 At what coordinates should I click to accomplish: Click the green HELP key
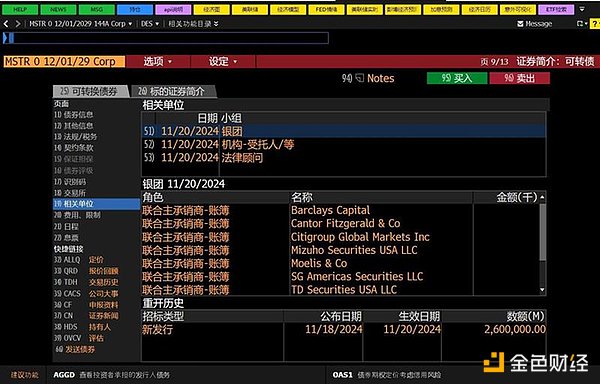20,9
